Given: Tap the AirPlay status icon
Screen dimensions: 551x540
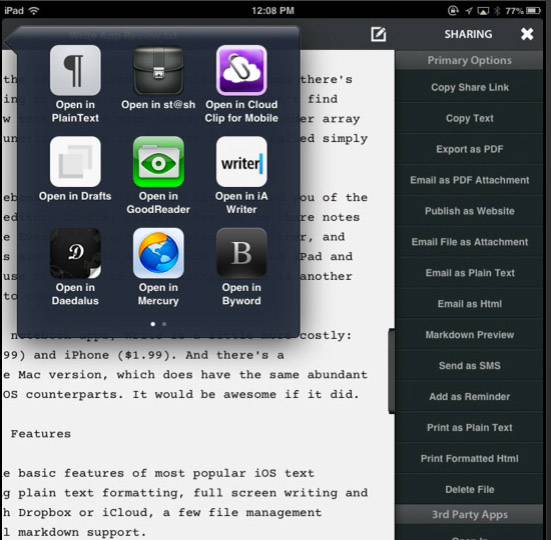Looking at the screenshot, I should (483, 11).
